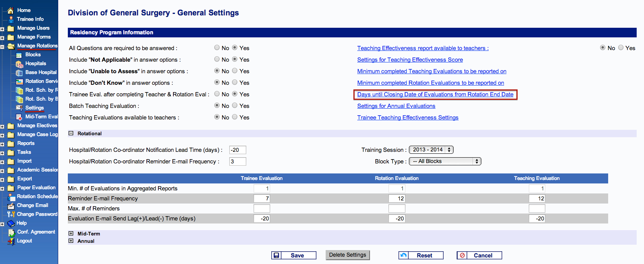Click the Change Email envelope icon

click(11, 205)
